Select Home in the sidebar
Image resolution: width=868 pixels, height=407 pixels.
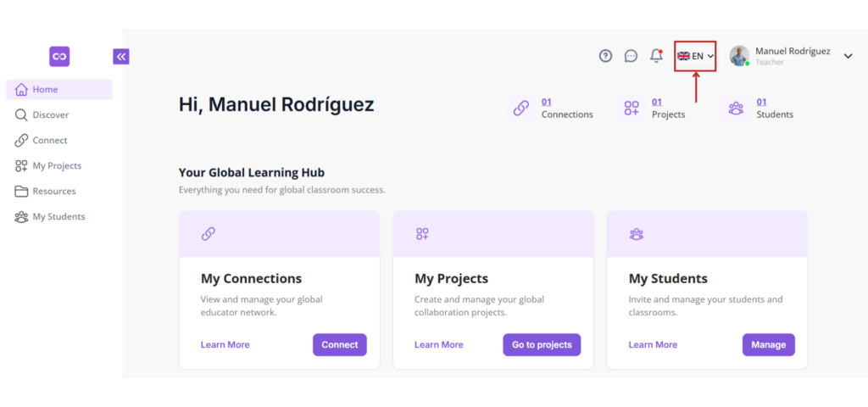click(x=59, y=90)
